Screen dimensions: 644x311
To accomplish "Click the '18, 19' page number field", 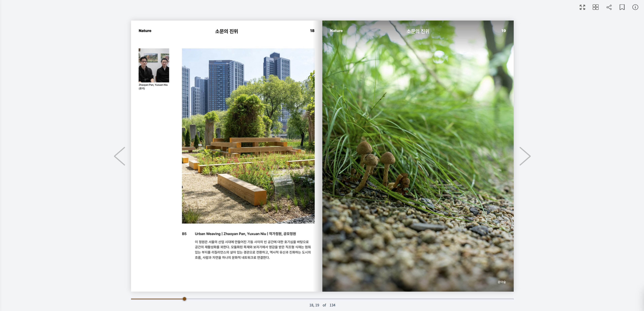I will 314,305.
